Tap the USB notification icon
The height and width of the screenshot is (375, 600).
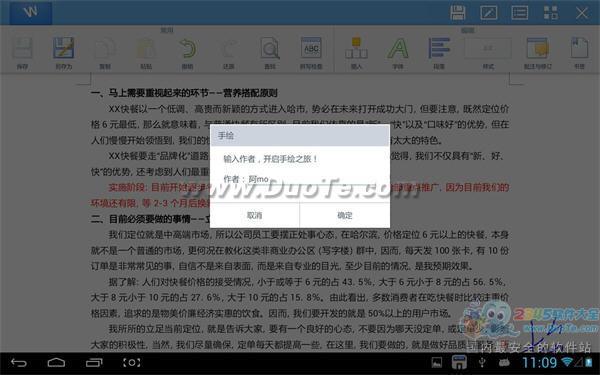(x=482, y=362)
